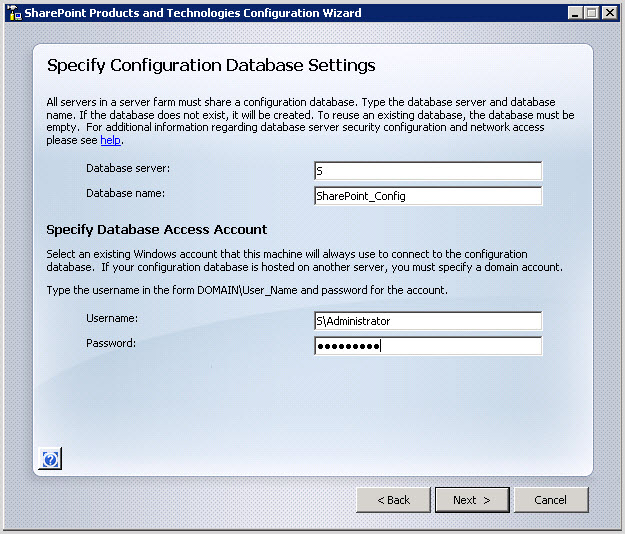The height and width of the screenshot is (534, 625).
Task: Place cursor in the Password field
Action: [428, 346]
